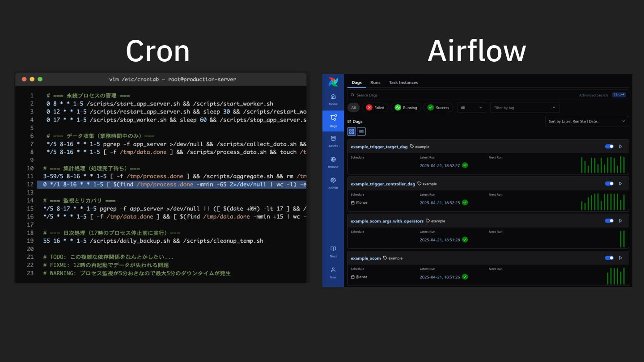The width and height of the screenshot is (644, 362).
Task: Click the start_app_server.sh line in vim
Action: 160,103
